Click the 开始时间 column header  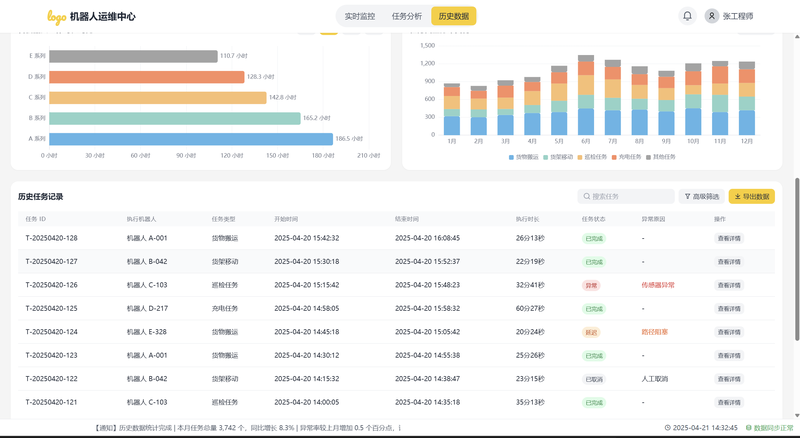286,219
